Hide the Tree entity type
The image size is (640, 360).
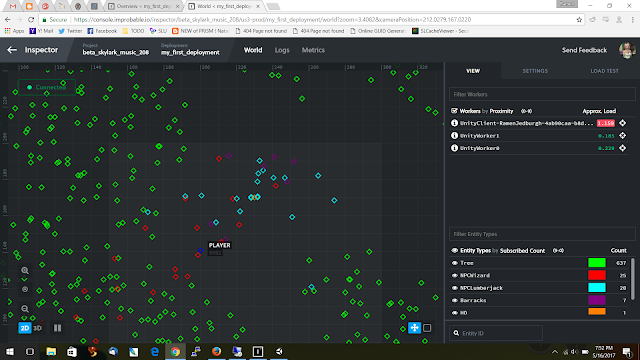(454, 263)
